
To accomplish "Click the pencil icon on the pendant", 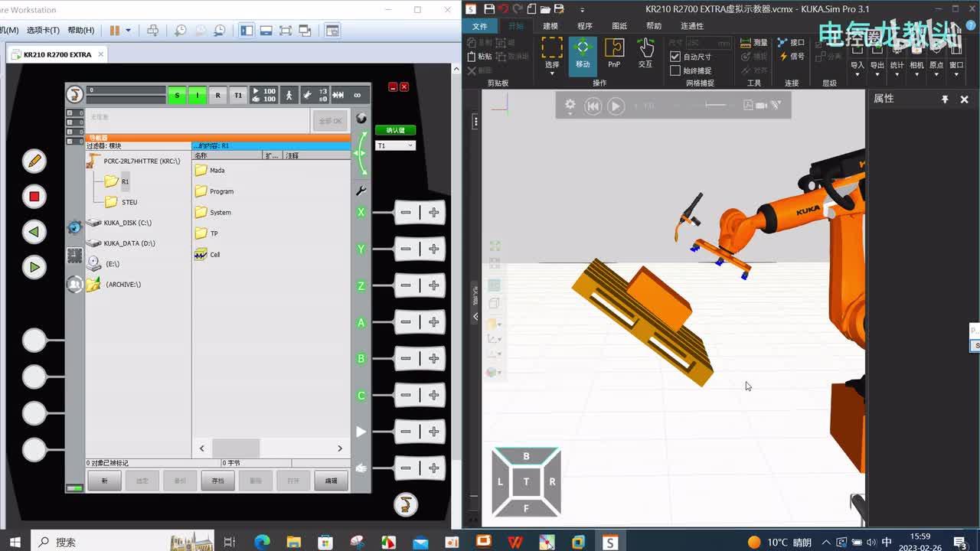I will coord(34,161).
